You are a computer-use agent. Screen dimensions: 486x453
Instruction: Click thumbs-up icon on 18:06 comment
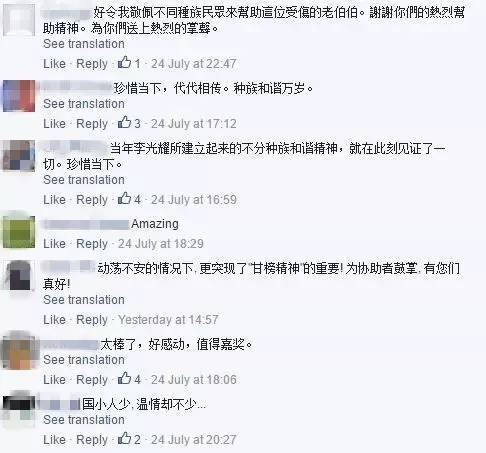tap(125, 378)
